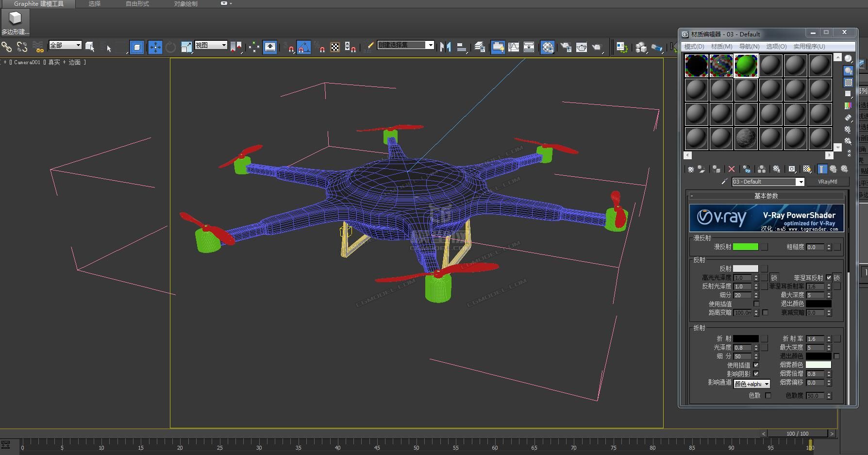
Task: Click the VRayMtl material type button
Action: tap(827, 182)
